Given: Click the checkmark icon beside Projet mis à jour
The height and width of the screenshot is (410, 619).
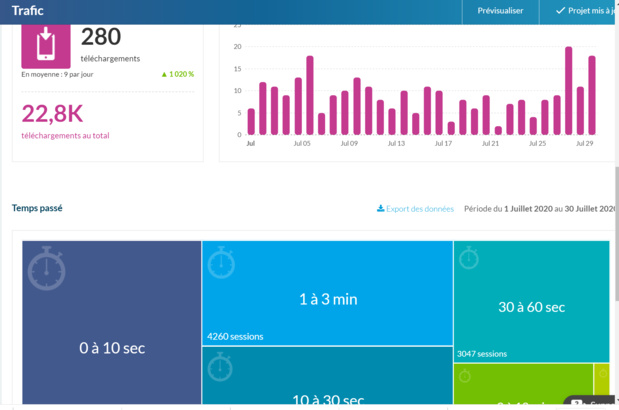Looking at the screenshot, I should tap(559, 11).
